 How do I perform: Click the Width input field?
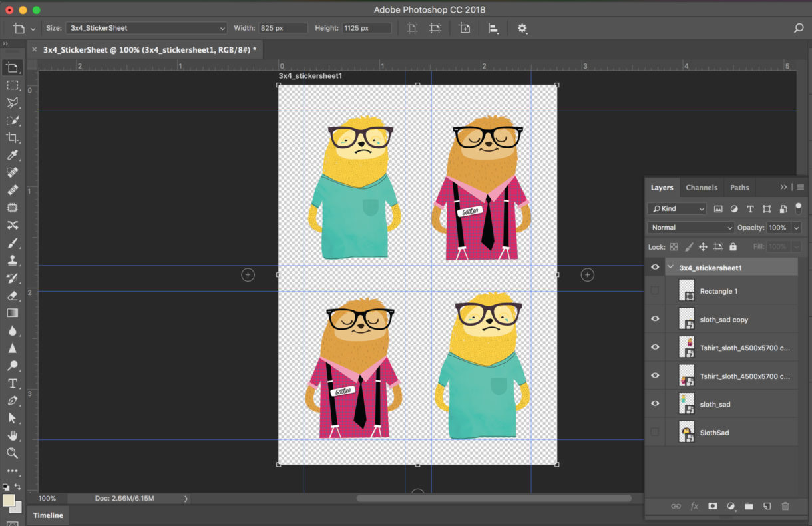tap(283, 28)
